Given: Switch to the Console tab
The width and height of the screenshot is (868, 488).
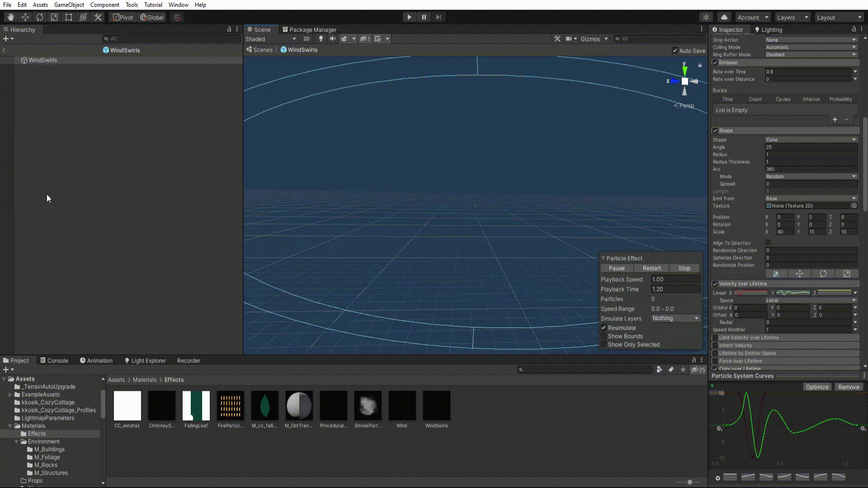Looking at the screenshot, I should (54, 361).
